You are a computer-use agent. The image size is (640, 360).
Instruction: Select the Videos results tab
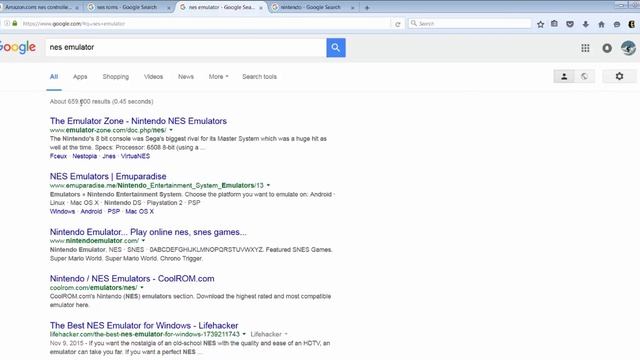coord(153,77)
